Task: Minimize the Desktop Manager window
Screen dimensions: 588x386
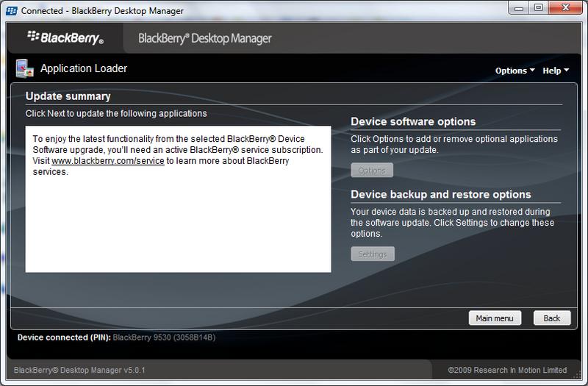Action: [518, 8]
